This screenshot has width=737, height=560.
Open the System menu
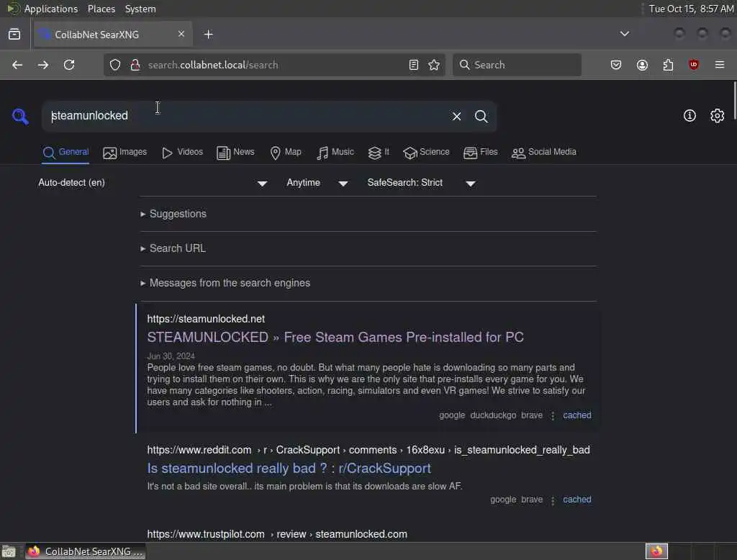pos(140,9)
